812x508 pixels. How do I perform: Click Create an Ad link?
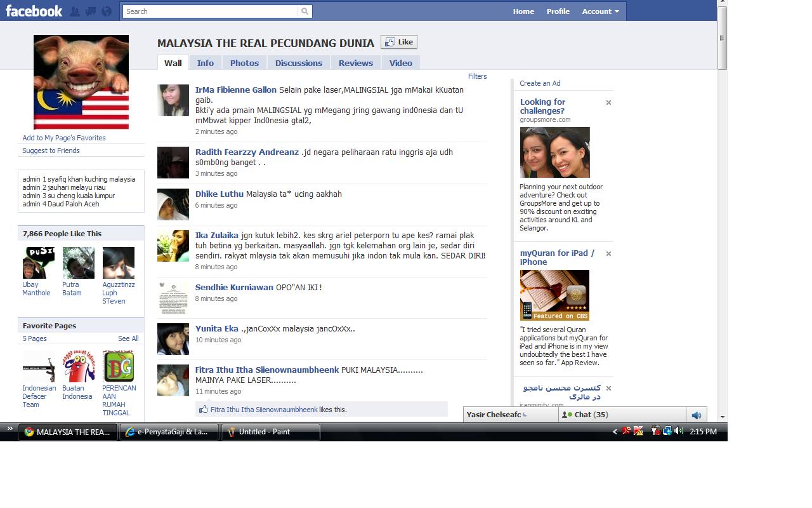click(540, 83)
